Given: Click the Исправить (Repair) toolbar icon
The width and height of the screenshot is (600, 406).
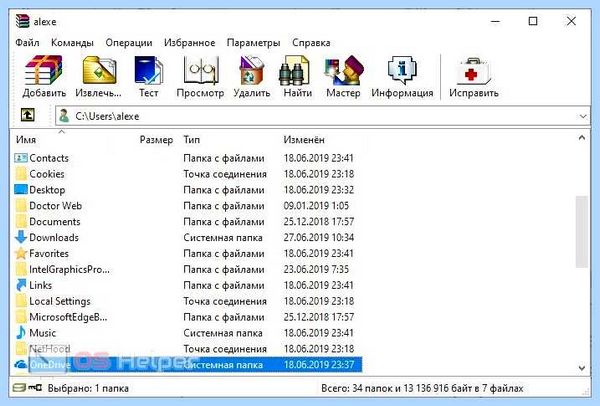Looking at the screenshot, I should pos(474,71).
